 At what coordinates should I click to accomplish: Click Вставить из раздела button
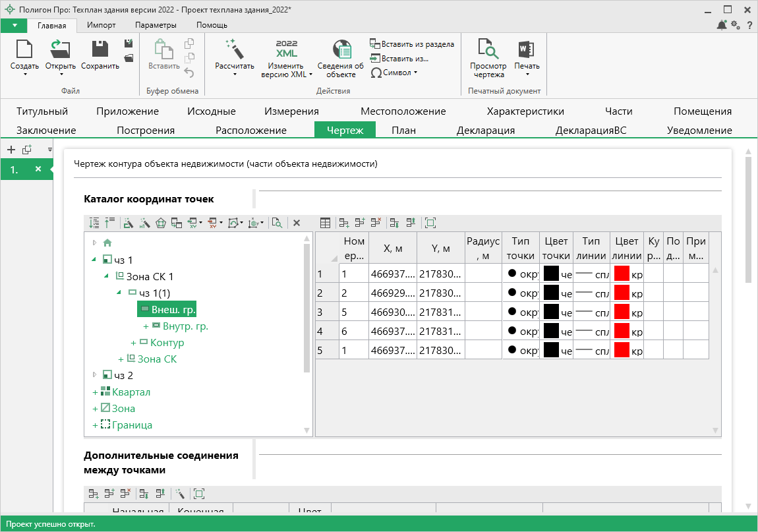pos(412,44)
